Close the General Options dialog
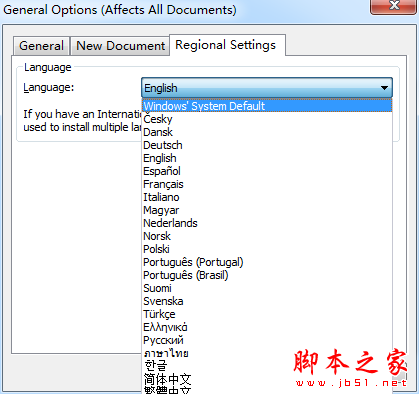 click(394, 6)
